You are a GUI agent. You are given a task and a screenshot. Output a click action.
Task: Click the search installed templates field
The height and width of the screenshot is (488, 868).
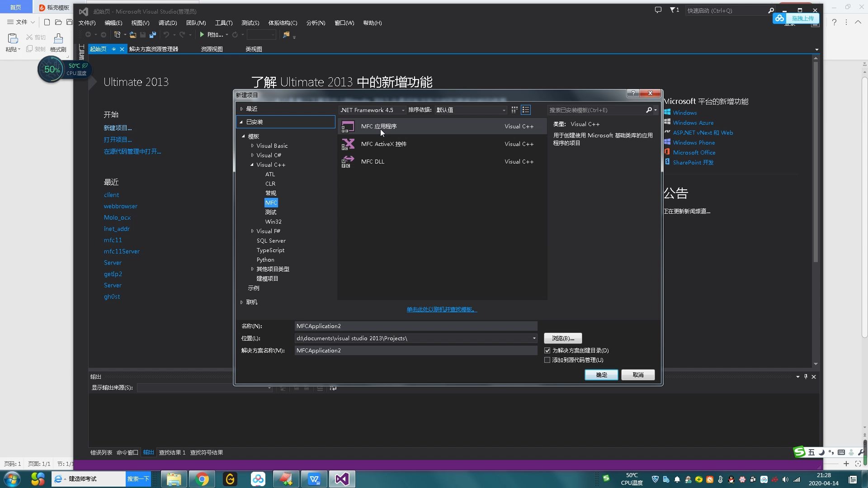(596, 110)
